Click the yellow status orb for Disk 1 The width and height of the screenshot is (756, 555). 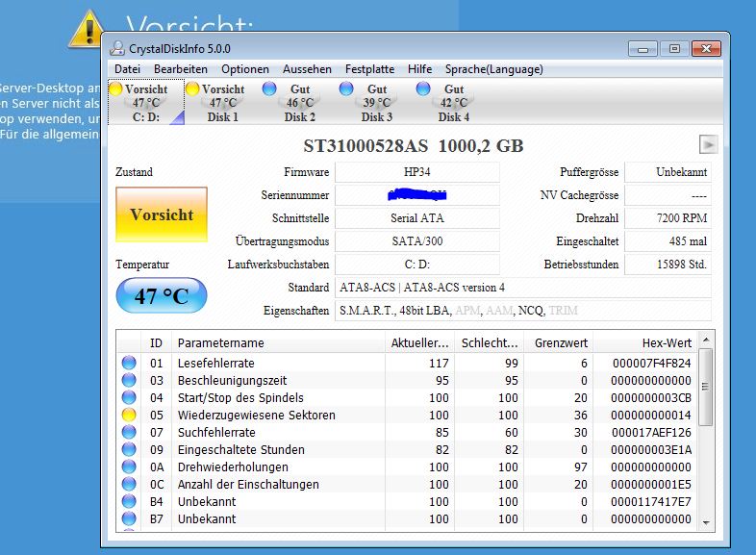click(193, 88)
